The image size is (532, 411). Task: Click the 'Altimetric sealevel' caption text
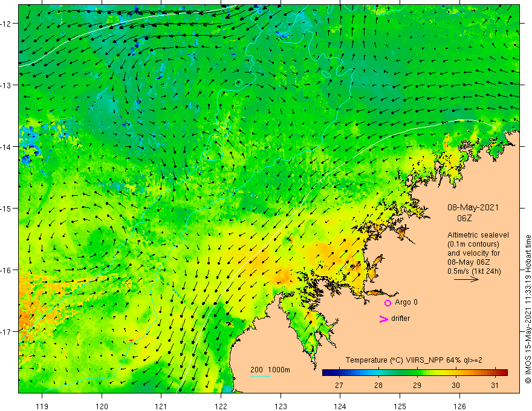click(x=478, y=235)
